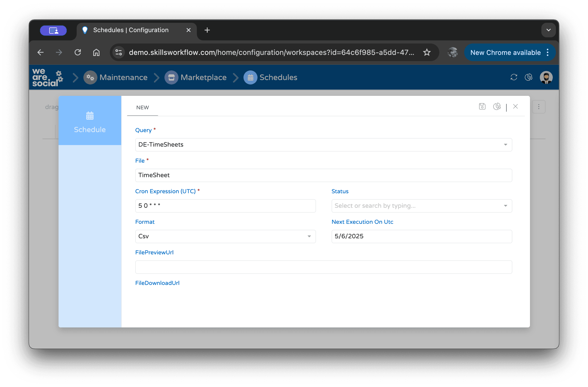The image size is (588, 387).
Task: Click the save icon in the dialog header
Action: point(482,106)
